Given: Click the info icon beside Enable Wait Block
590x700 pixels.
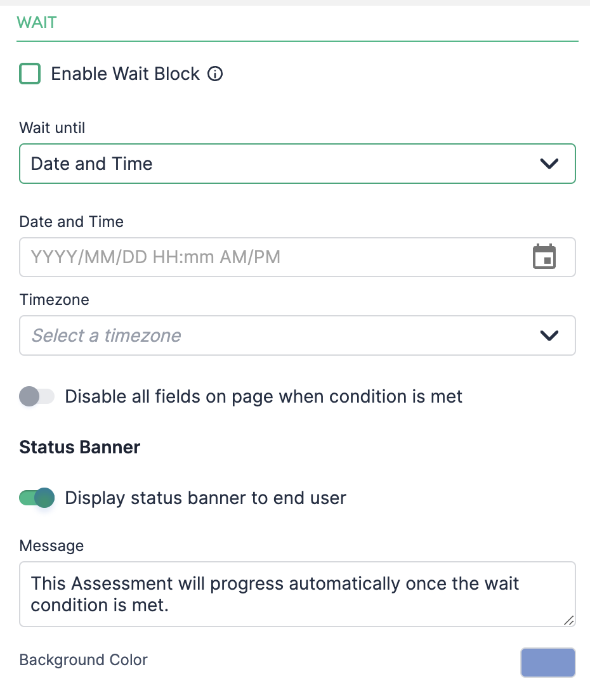Looking at the screenshot, I should (x=215, y=74).
